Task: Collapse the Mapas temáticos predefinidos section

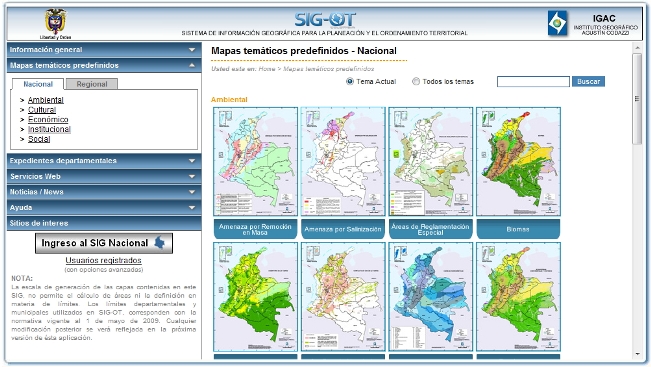Action: point(104,65)
